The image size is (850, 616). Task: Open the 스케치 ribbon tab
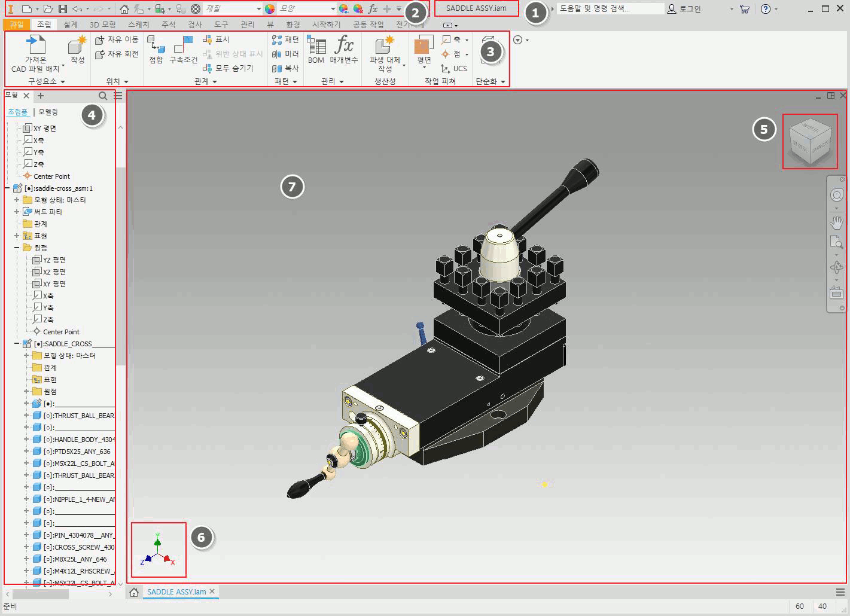point(138,25)
